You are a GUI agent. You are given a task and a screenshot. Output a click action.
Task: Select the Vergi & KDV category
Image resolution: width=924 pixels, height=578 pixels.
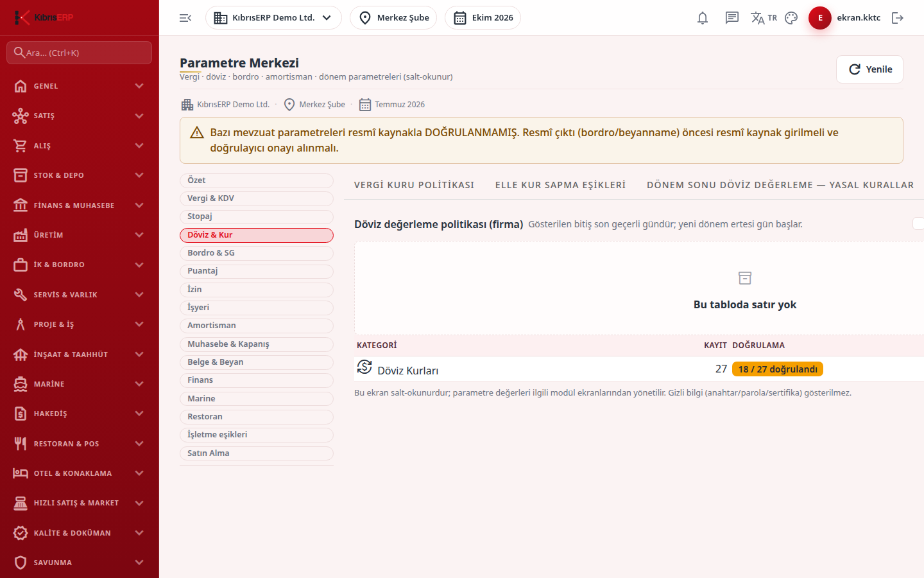pos(257,198)
